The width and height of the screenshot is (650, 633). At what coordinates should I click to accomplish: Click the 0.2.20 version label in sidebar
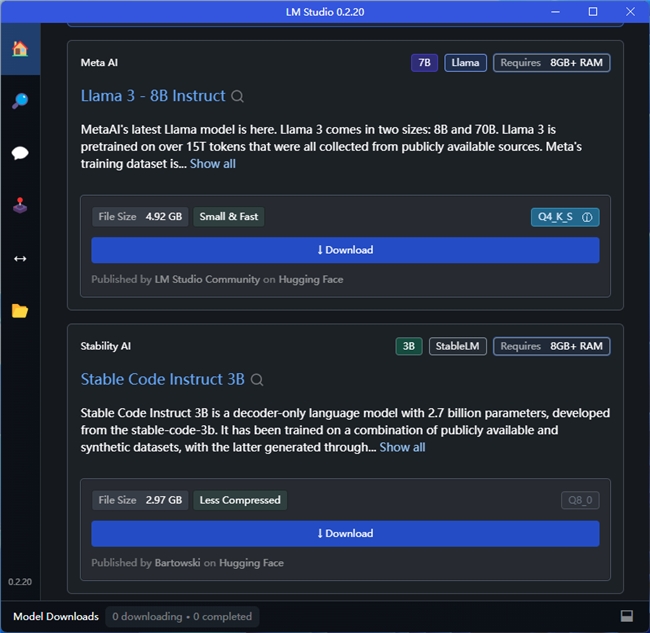20,582
